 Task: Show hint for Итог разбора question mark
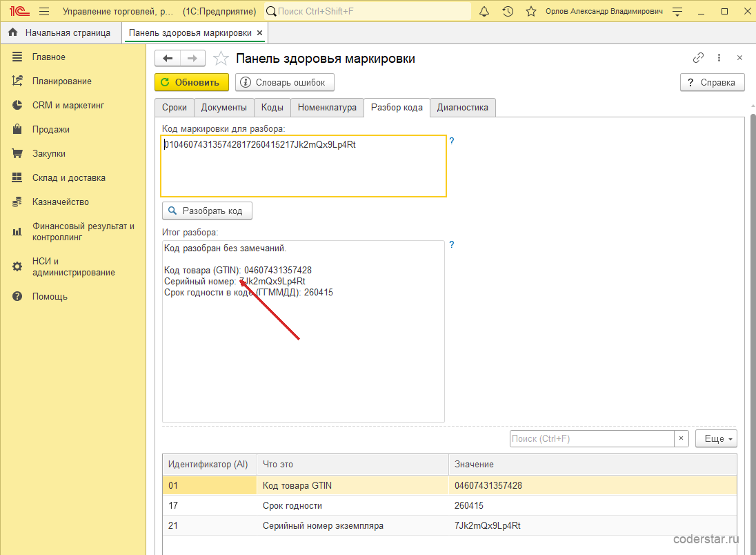coord(452,244)
